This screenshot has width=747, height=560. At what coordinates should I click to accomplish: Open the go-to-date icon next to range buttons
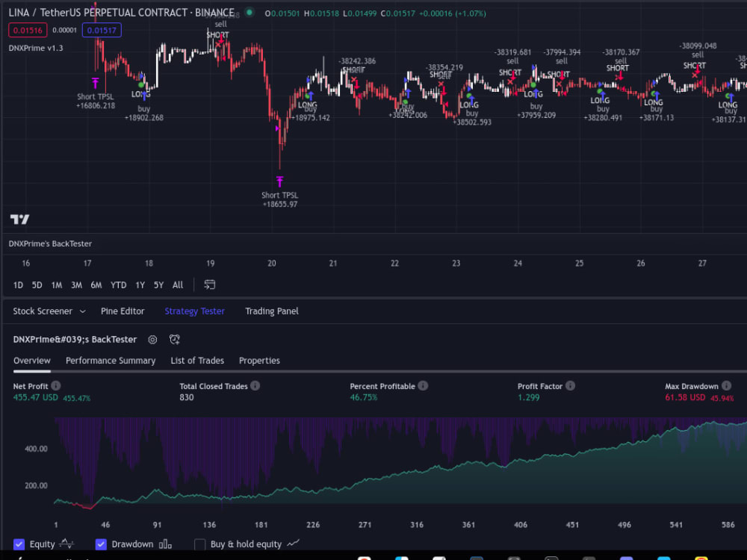tap(210, 284)
